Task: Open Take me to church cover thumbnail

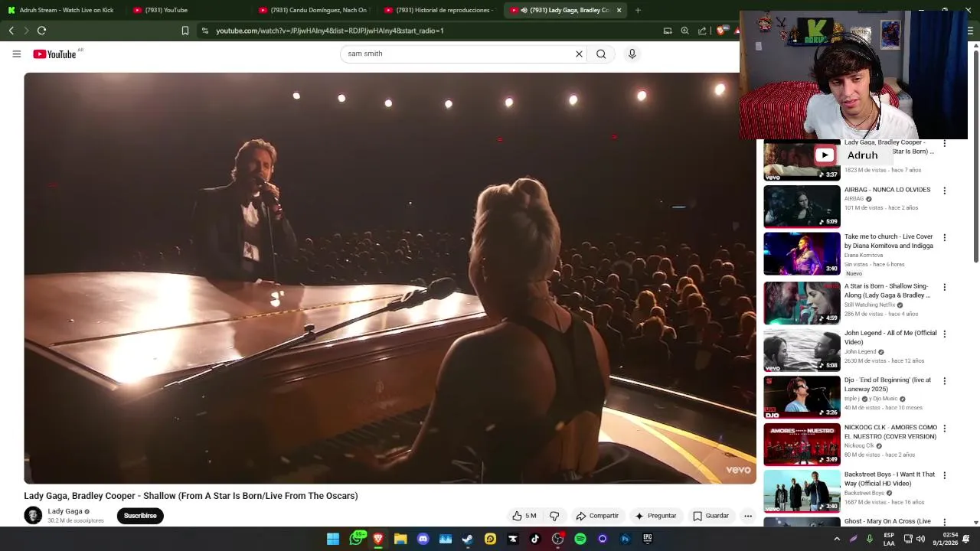Action: (802, 253)
